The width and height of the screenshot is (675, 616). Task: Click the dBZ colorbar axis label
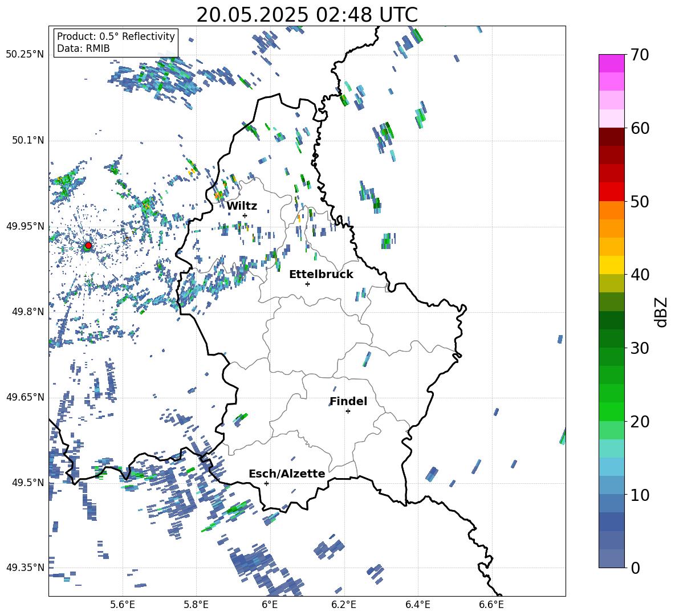point(662,312)
